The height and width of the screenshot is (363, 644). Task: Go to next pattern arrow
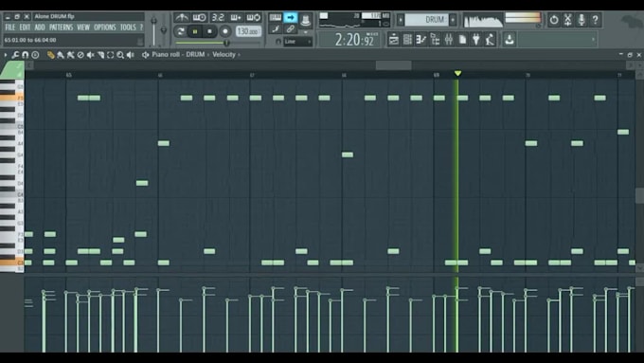tap(453, 19)
